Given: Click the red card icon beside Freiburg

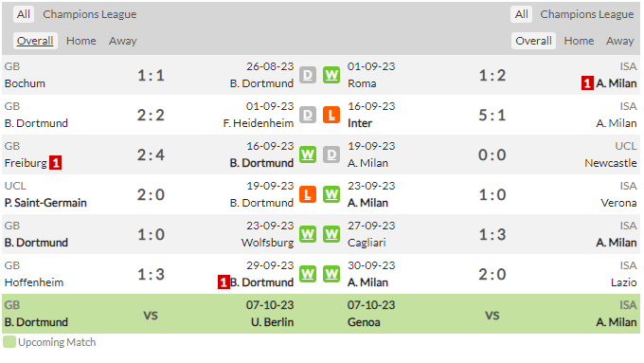Looking at the screenshot, I should (56, 163).
